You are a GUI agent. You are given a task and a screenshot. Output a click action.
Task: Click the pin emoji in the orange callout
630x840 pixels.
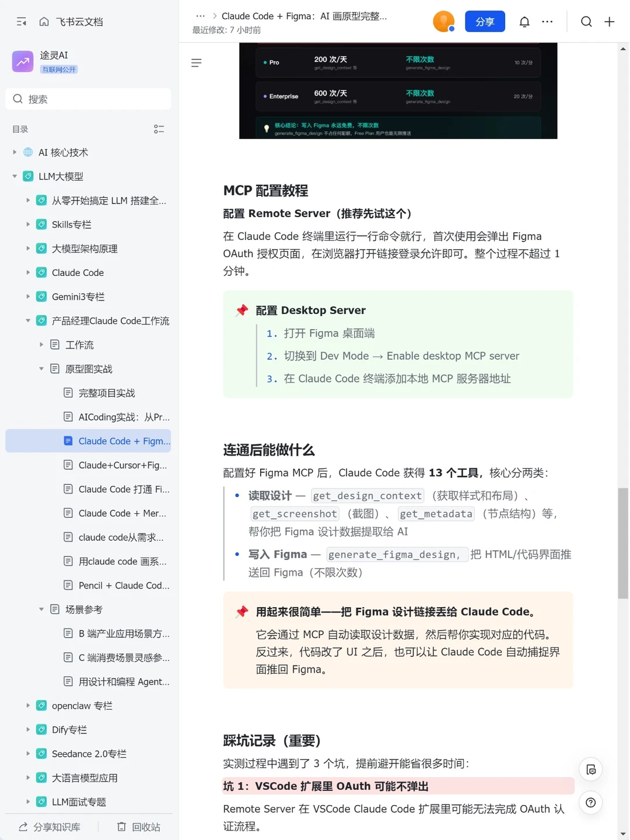(x=242, y=611)
